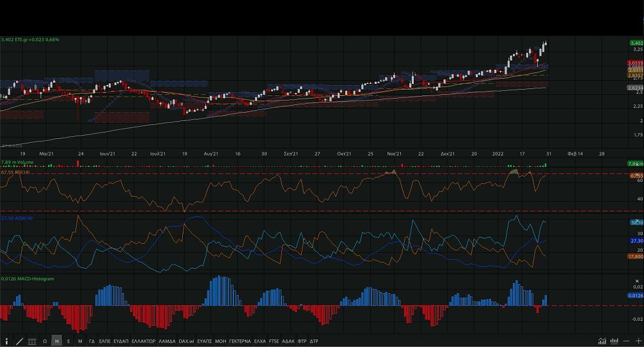
Task: Zoom out with the minus icon
Action: [x=627, y=341]
